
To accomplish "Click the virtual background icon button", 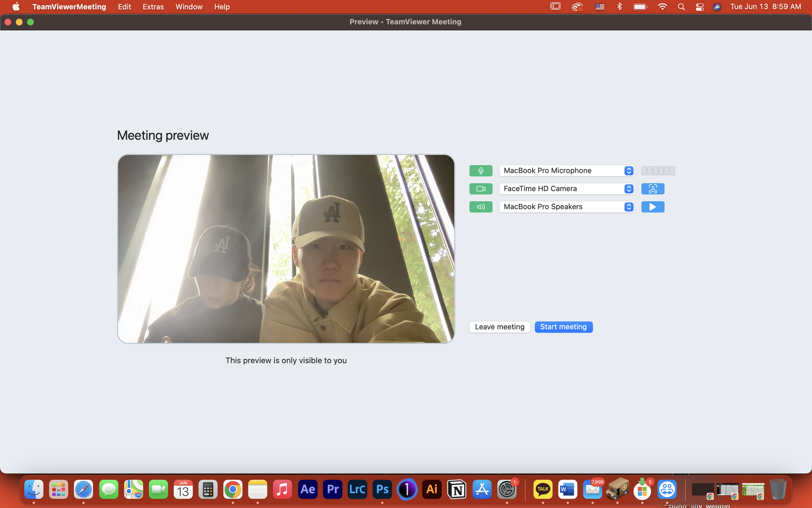I will [x=653, y=189].
